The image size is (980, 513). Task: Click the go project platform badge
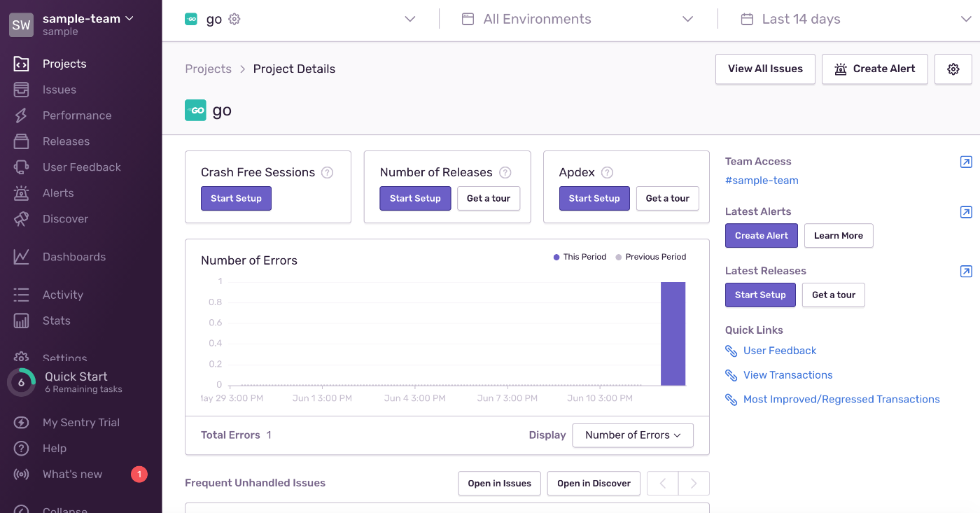coord(195,110)
